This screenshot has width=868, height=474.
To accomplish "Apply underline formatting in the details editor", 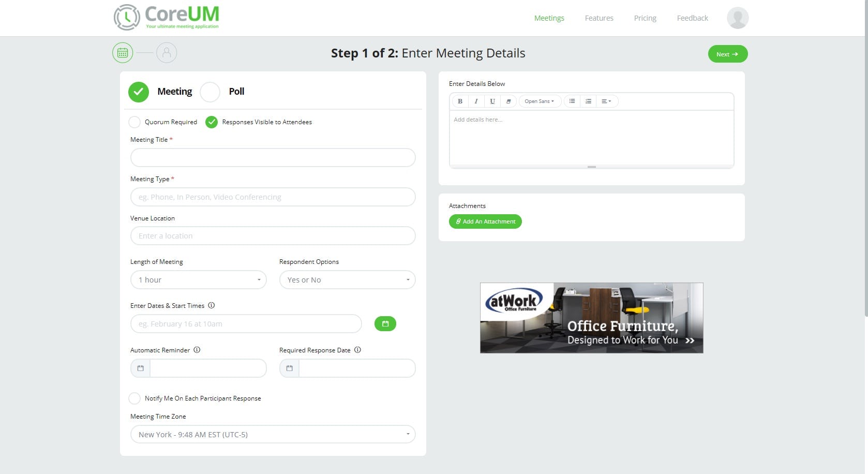I will click(492, 101).
